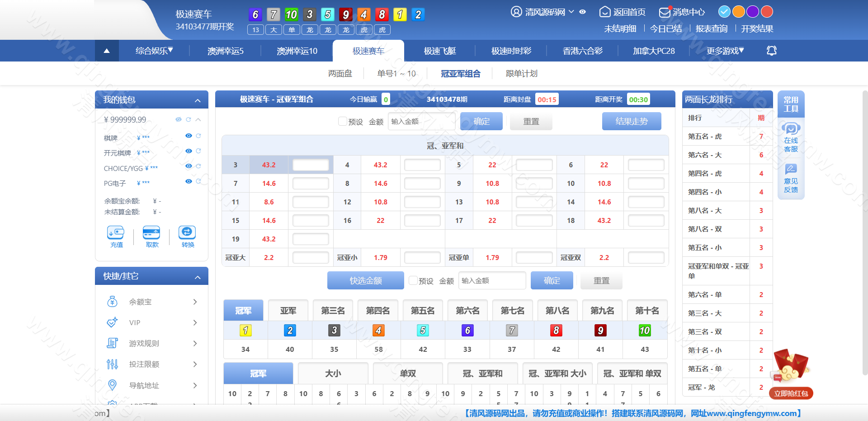The height and width of the screenshot is (421, 868).
Task: Select the 亚军 ranking tab
Action: [288, 310]
